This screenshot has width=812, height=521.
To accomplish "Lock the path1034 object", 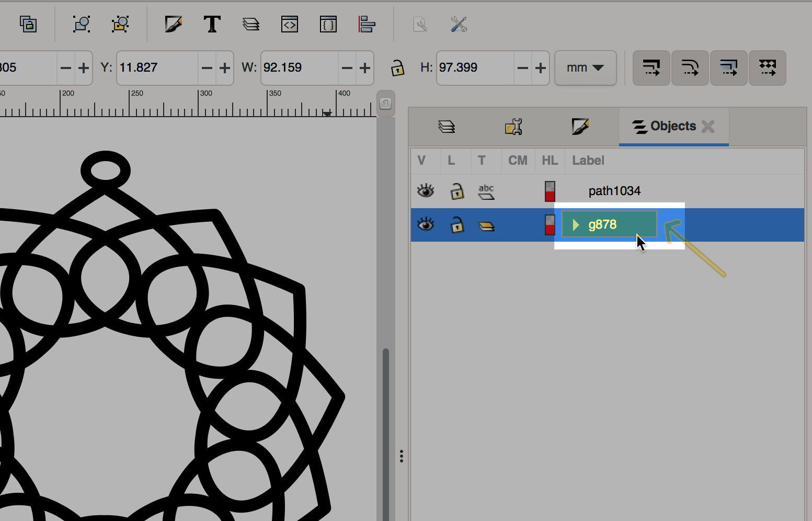I will point(457,191).
